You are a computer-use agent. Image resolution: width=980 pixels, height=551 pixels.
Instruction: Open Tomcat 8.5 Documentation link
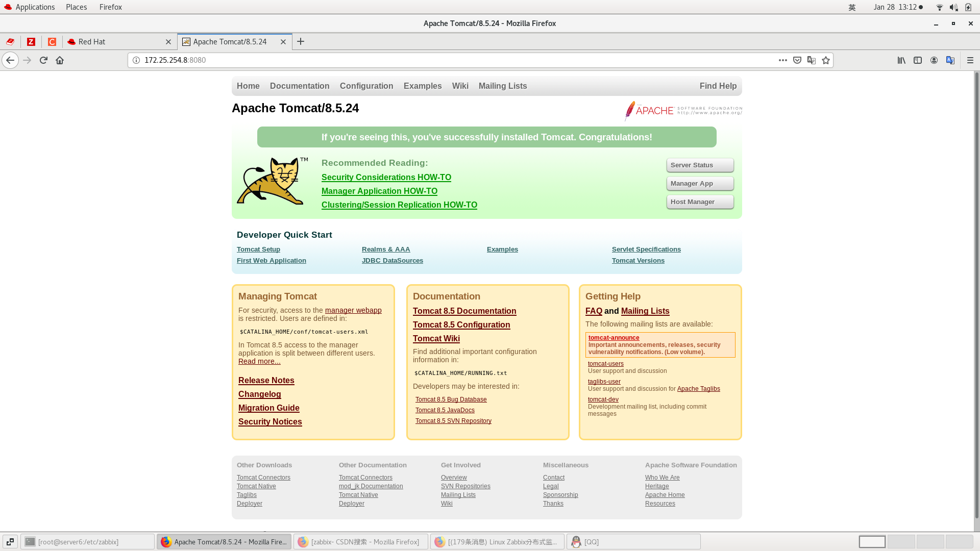click(464, 311)
